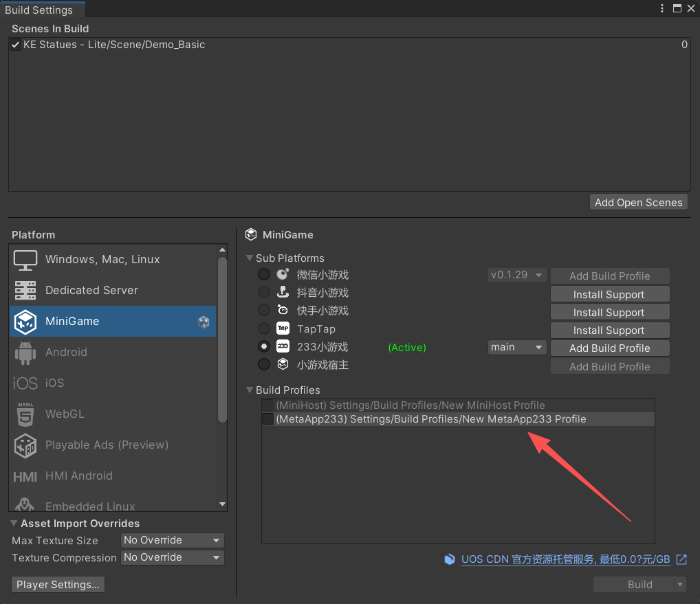Click the Add Open Scenes button

638,202
